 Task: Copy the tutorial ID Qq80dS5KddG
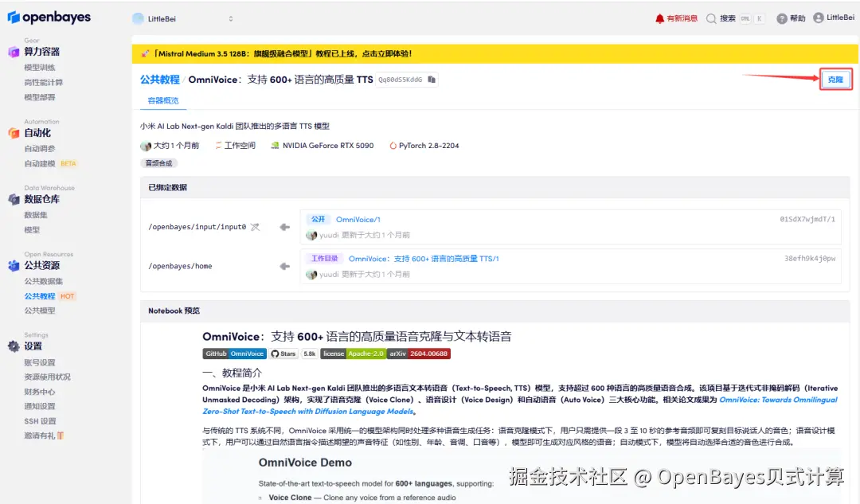(432, 80)
